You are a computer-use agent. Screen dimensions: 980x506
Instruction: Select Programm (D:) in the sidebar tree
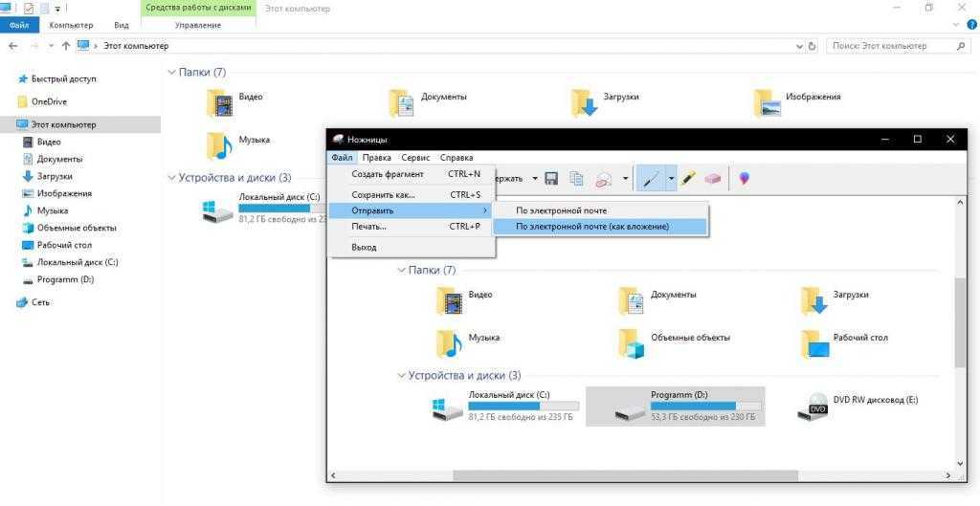[x=65, y=279]
